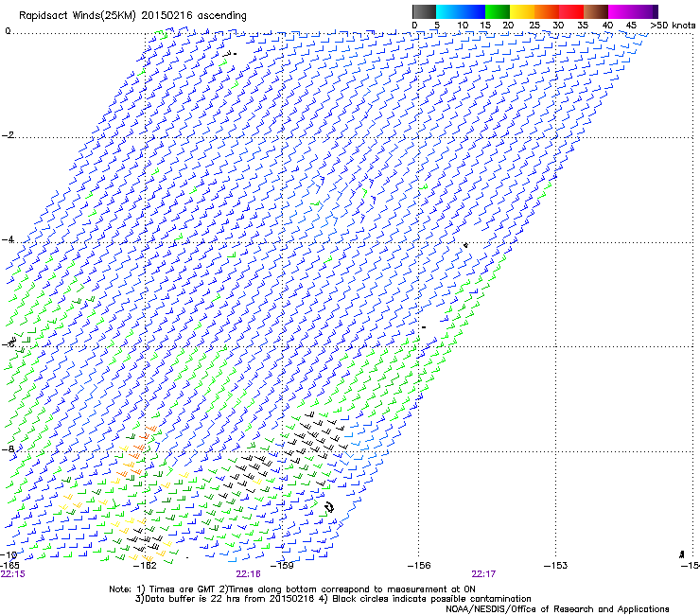Click the title 'Rapidscat Winds(25KM) 20150216 ascending'

[x=132, y=15]
